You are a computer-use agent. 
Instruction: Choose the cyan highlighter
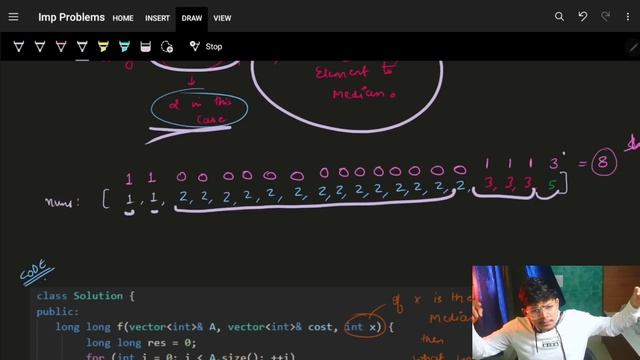124,47
